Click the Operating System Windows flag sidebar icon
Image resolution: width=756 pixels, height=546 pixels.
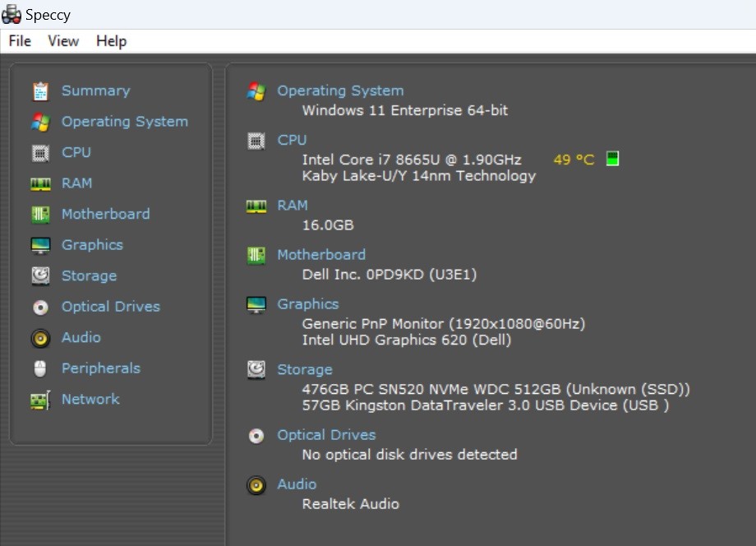tap(40, 122)
